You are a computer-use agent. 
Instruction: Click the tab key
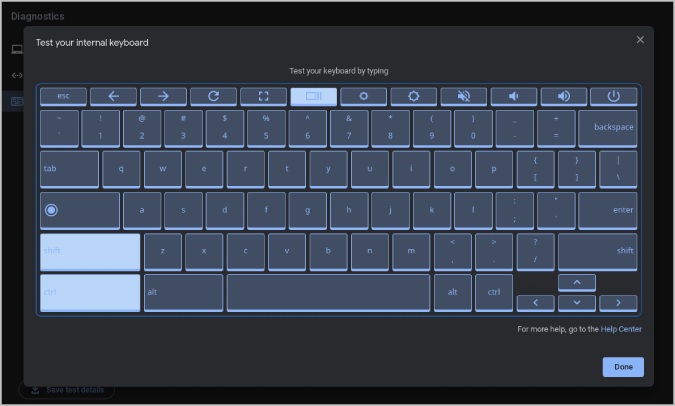click(69, 169)
